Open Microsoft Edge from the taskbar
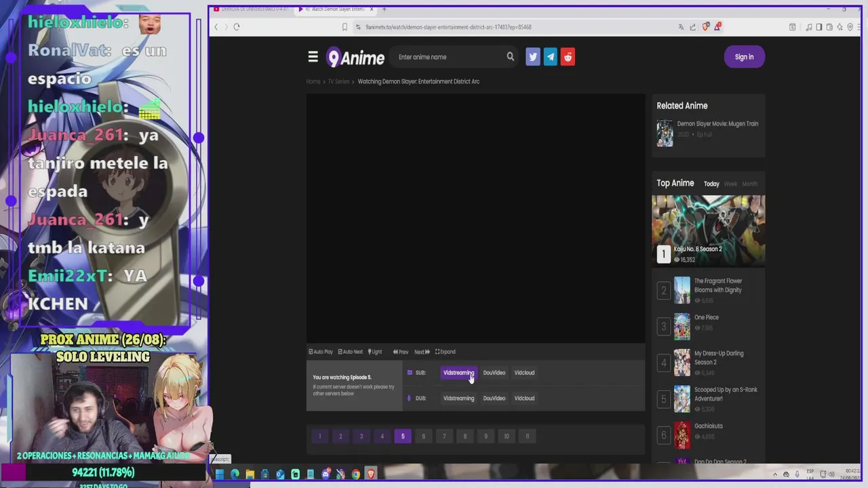Screen dimensions: 868x488 [x=235, y=474]
